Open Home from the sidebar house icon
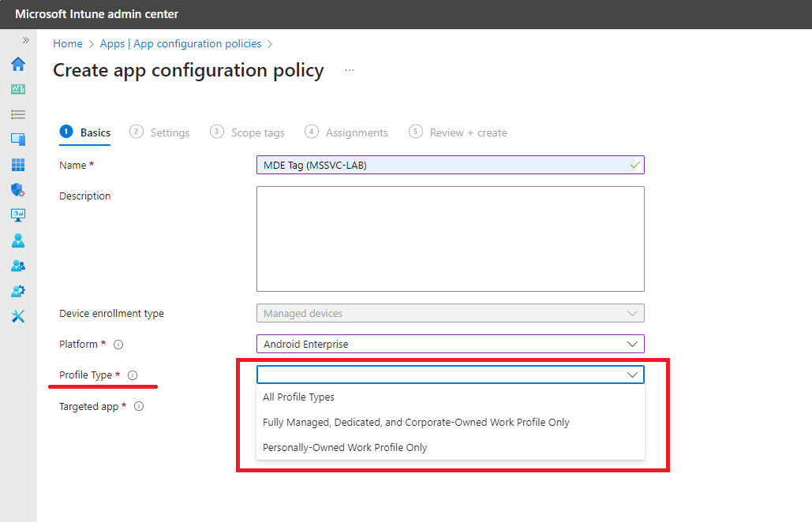This screenshot has height=522, width=812. pos(18,64)
